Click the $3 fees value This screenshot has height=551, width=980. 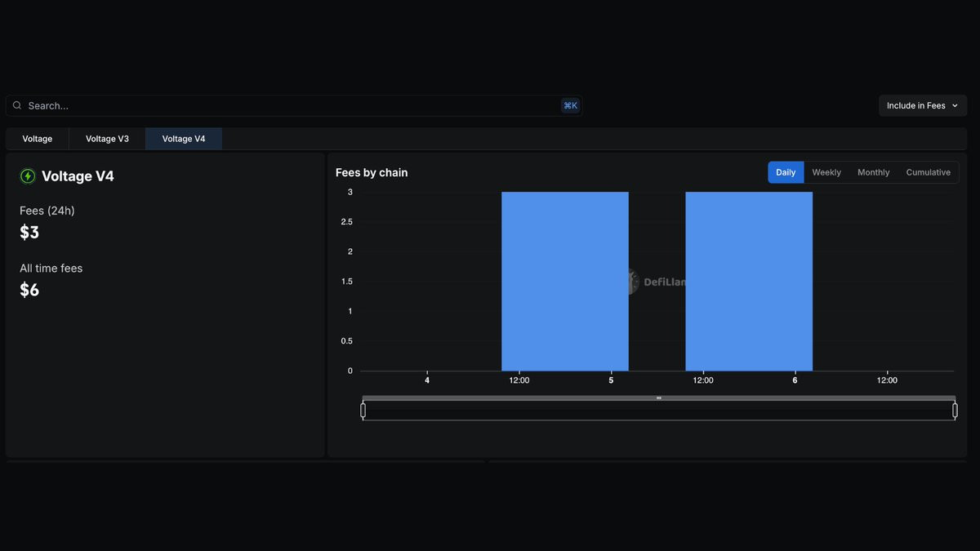(29, 233)
